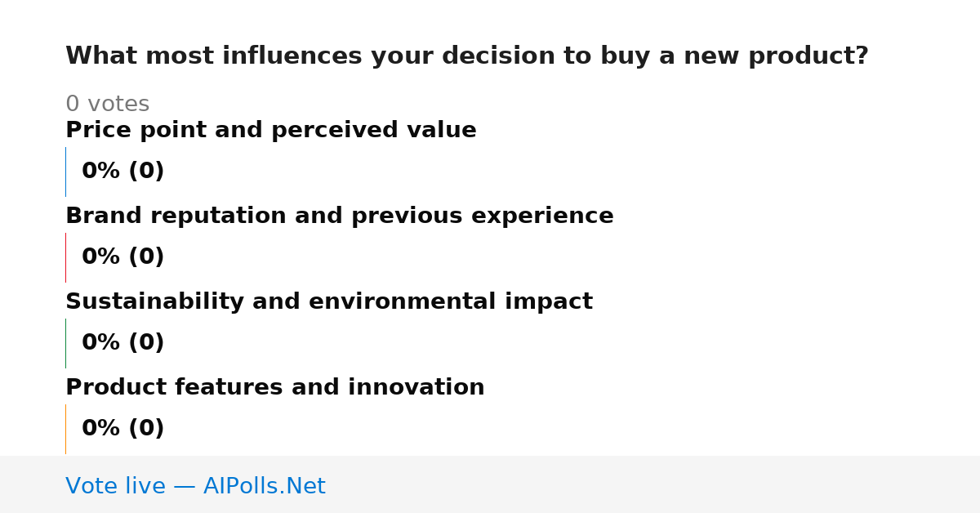The image size is (980, 513).
Task: Click the orange result bar for Product features
Action: [65, 429]
